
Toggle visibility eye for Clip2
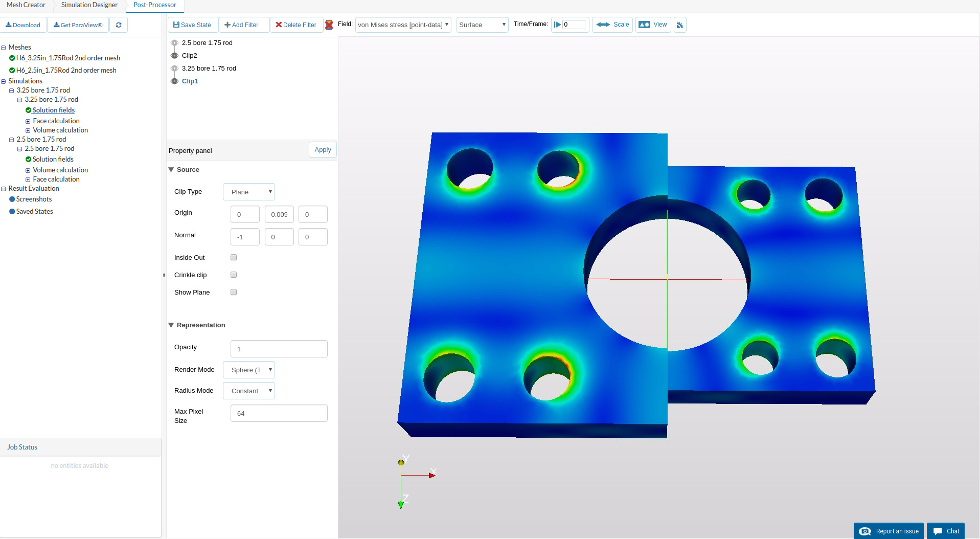click(175, 56)
